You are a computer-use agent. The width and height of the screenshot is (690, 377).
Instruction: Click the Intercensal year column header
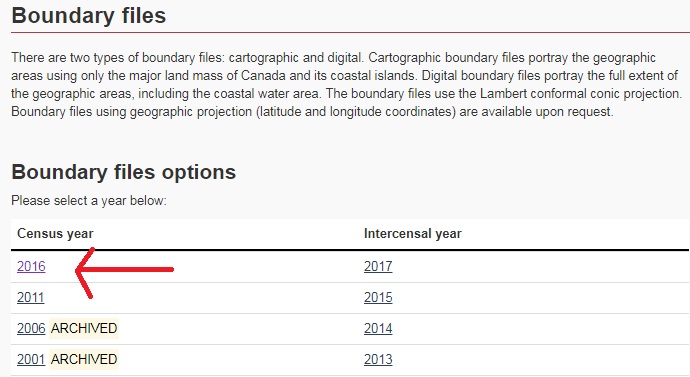coord(413,234)
